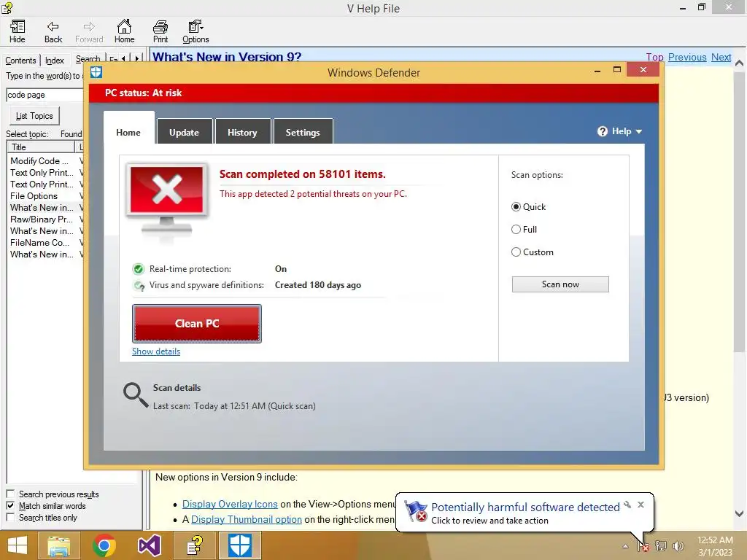The width and height of the screenshot is (747, 560).
Task: Switch to Contents tab in V Help
Action: pyautogui.click(x=20, y=61)
